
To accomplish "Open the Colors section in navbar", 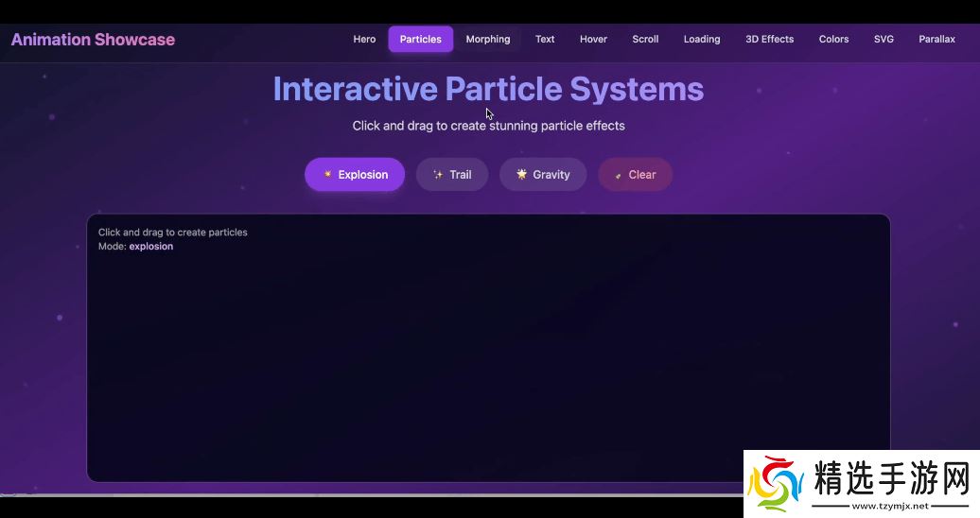I will coord(833,40).
